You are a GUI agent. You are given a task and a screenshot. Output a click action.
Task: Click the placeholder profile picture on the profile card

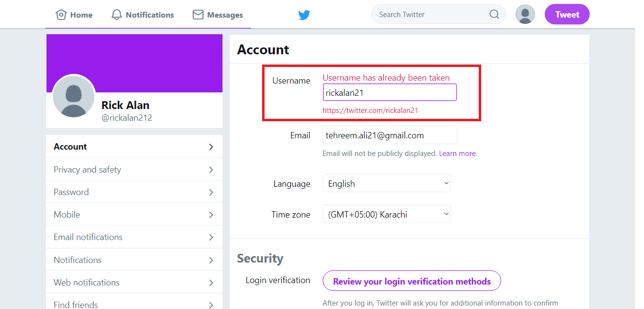click(74, 96)
